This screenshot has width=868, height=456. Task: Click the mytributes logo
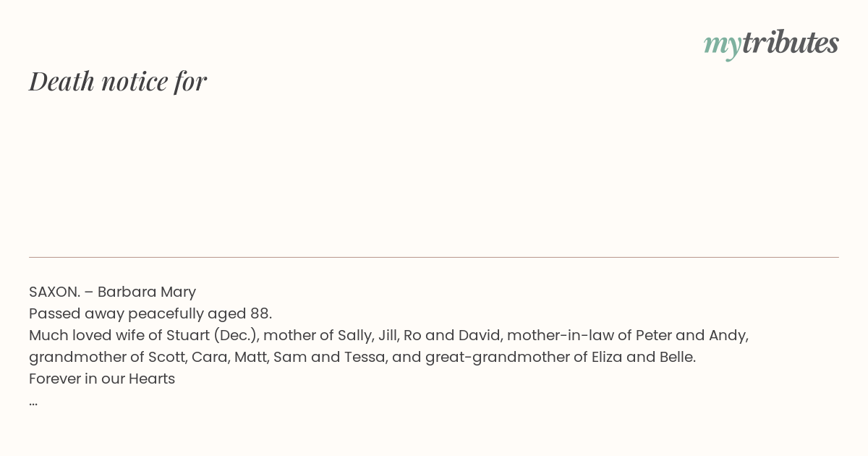point(771,44)
